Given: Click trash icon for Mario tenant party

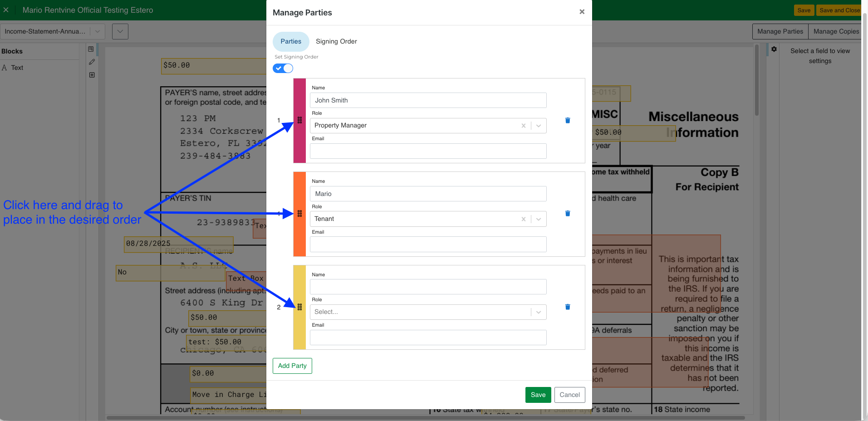Looking at the screenshot, I should click(x=567, y=214).
